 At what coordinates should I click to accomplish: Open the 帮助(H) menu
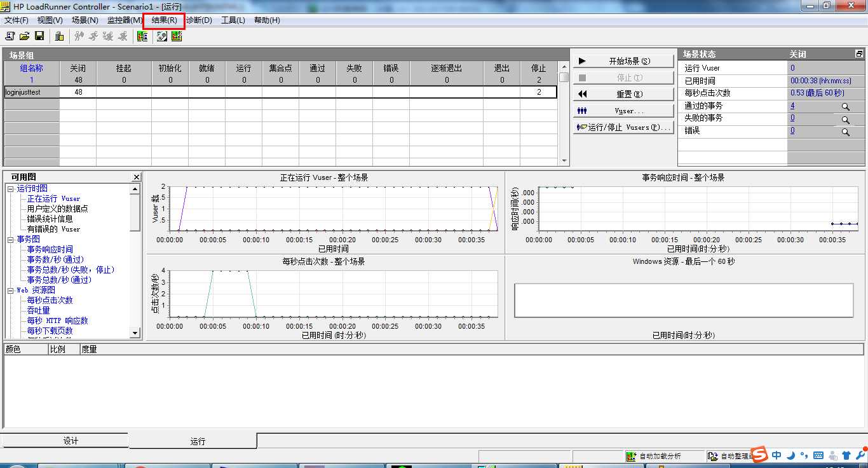pyautogui.click(x=267, y=20)
